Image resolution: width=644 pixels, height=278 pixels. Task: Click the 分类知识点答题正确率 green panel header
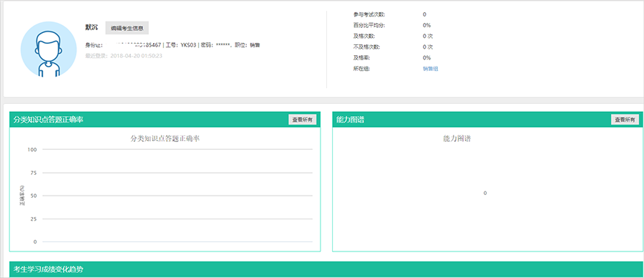coord(165,120)
